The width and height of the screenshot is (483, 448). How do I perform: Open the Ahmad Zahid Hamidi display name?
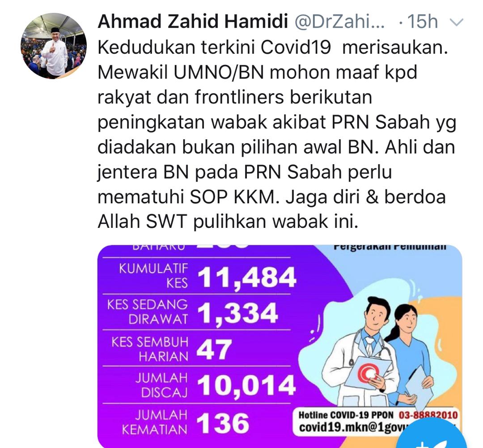point(193,21)
